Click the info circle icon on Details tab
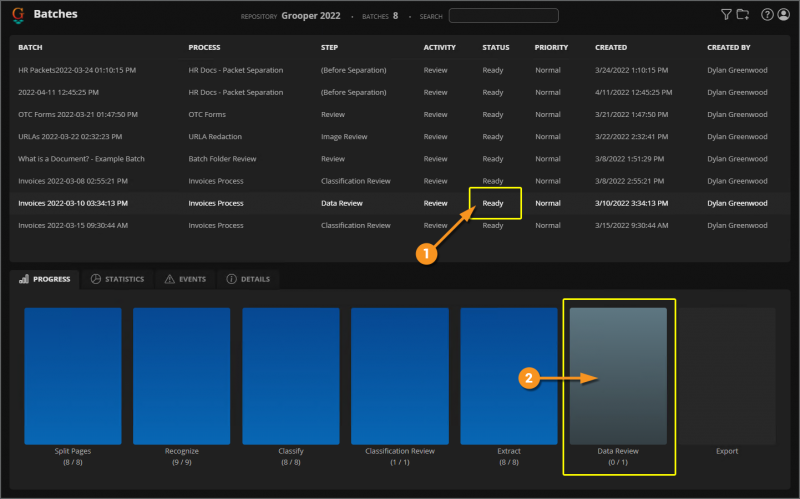 pos(232,279)
